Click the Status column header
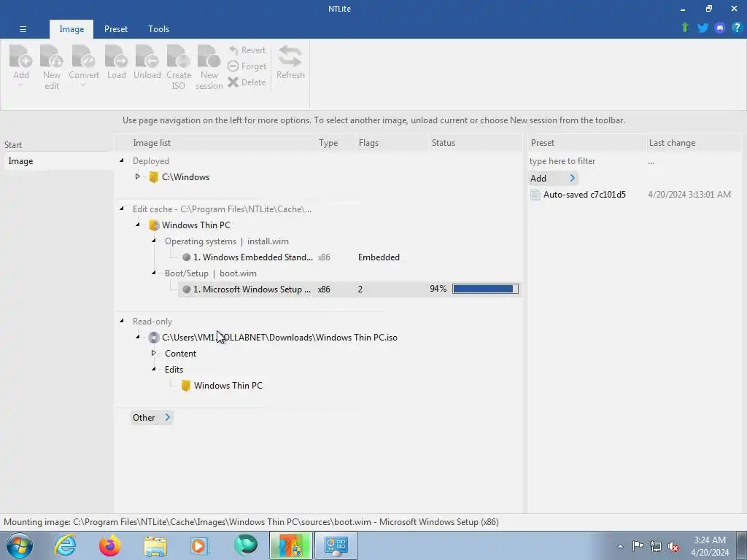The image size is (747, 560). click(475, 143)
